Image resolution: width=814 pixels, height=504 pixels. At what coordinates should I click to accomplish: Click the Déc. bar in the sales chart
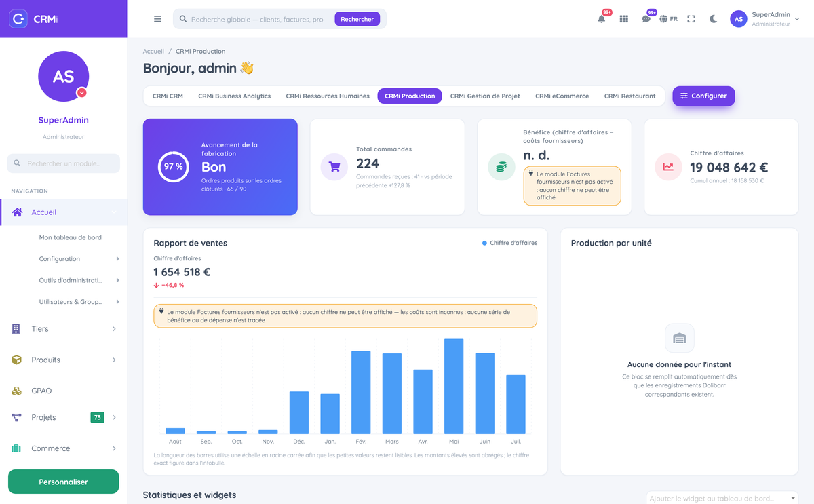(299, 413)
